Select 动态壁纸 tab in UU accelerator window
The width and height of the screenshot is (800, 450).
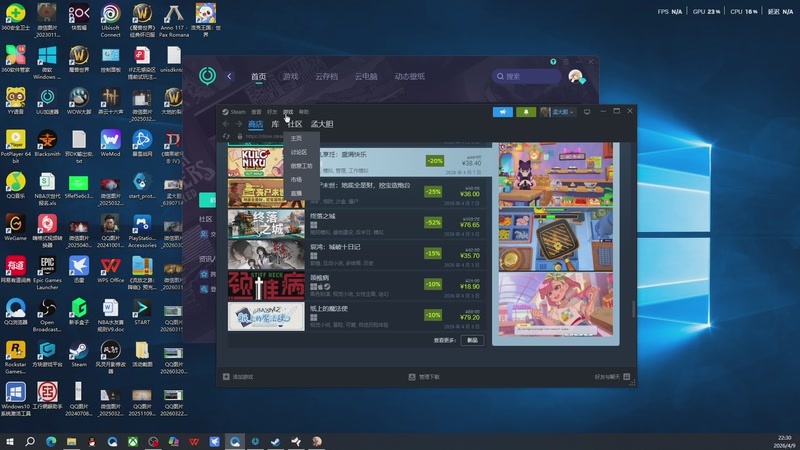point(409,77)
